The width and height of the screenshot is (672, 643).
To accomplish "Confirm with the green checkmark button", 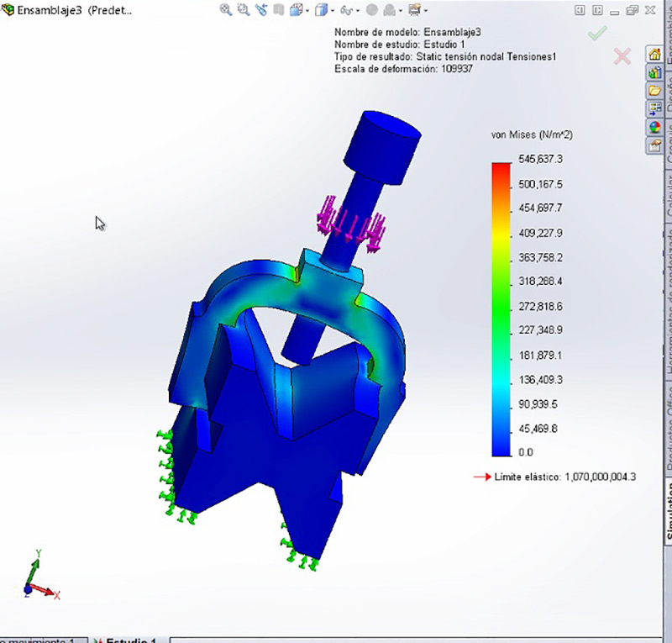I will coord(597,33).
